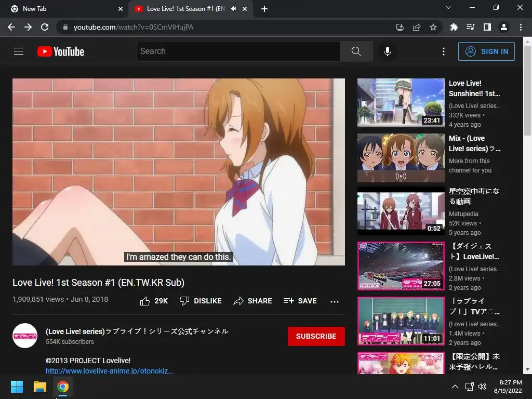Click the page vertical scrollbar thumb
The image size is (532, 399).
pyautogui.click(x=527, y=90)
